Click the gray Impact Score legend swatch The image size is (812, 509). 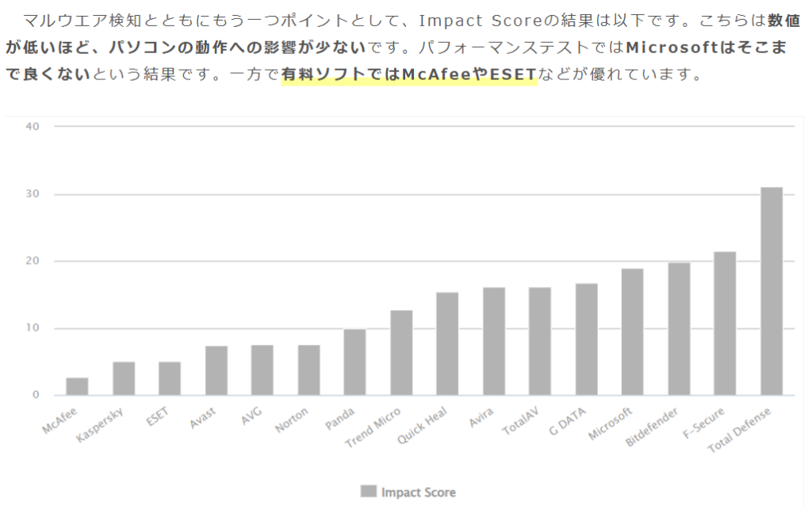click(368, 492)
